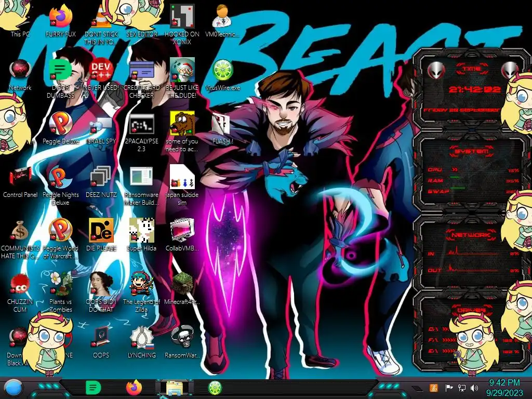532x399 pixels.
Task: Switch to File Explorer on the taskbar
Action: click(x=175, y=388)
